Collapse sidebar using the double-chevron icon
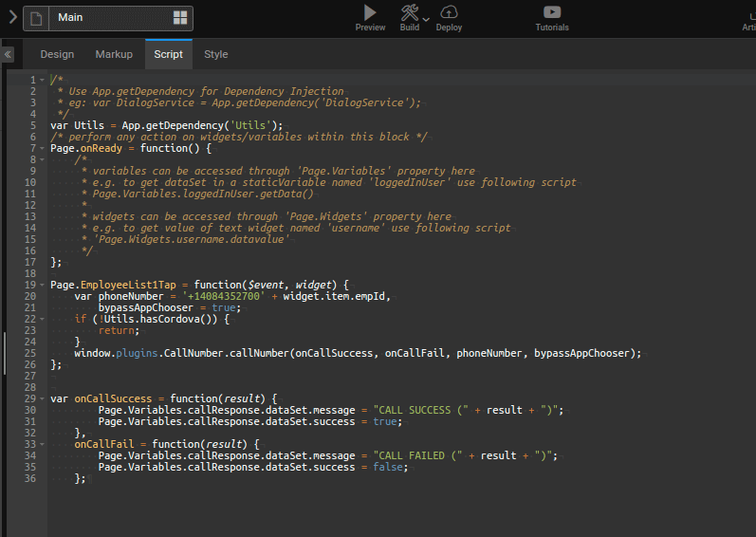756x537 pixels. (8, 55)
